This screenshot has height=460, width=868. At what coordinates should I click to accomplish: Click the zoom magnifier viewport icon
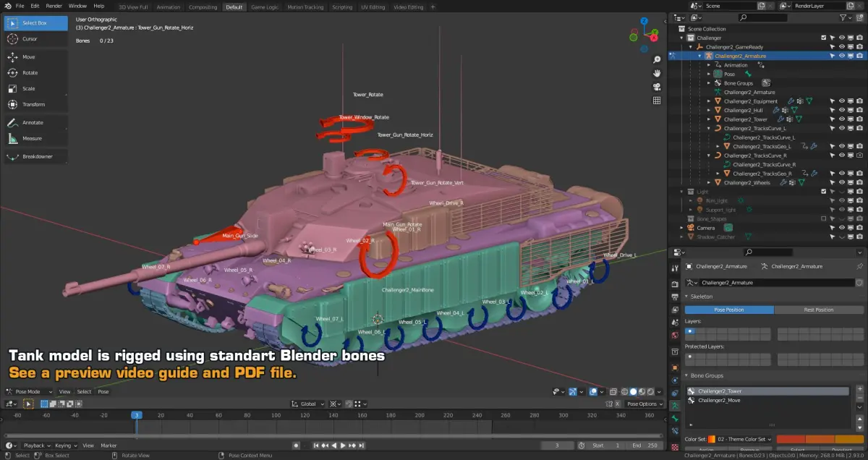[657, 59]
